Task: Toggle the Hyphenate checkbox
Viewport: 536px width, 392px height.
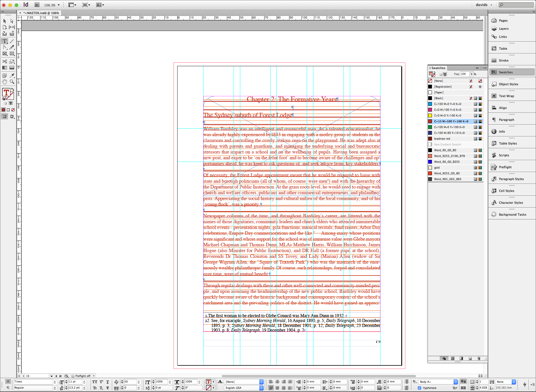Action: pyautogui.click(x=419, y=388)
